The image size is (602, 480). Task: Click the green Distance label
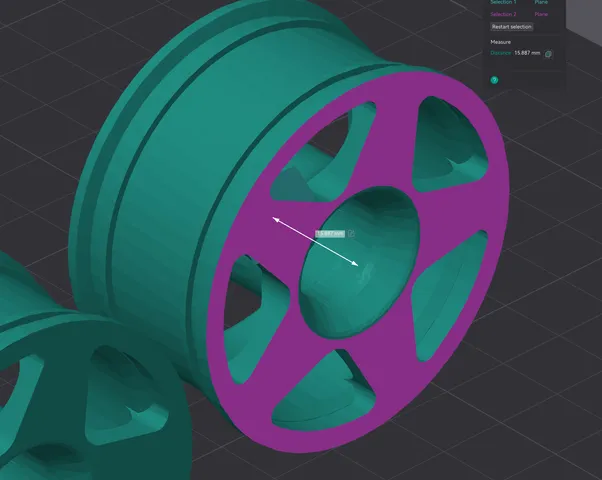[x=501, y=53]
